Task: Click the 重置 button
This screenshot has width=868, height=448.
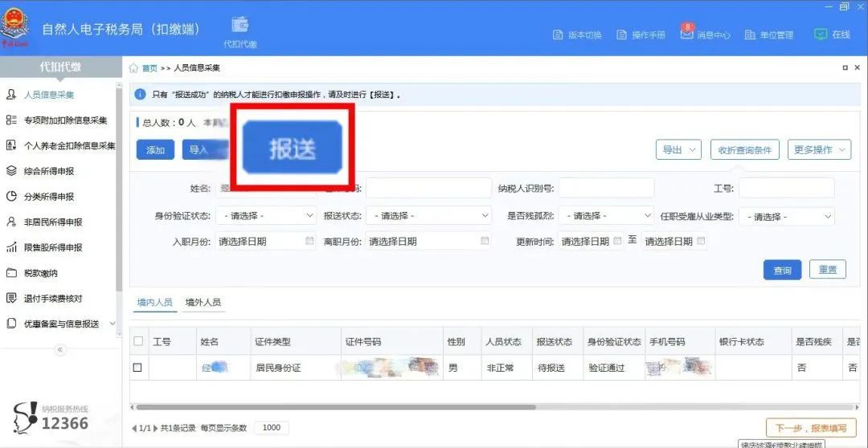Action: 828,269
